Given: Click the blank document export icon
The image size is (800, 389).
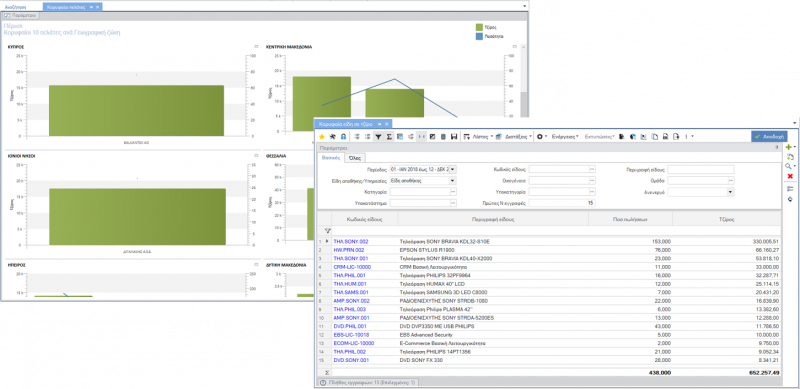Looking at the screenshot, I should click(x=655, y=137).
